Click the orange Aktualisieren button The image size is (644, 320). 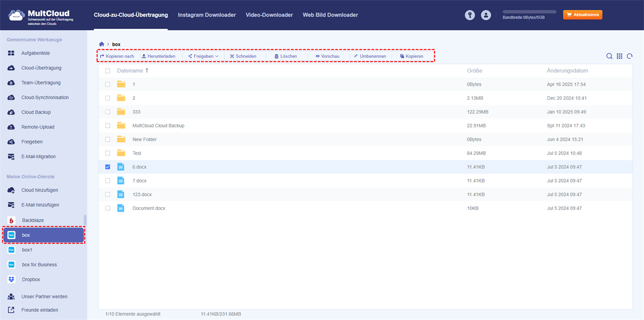click(x=582, y=15)
